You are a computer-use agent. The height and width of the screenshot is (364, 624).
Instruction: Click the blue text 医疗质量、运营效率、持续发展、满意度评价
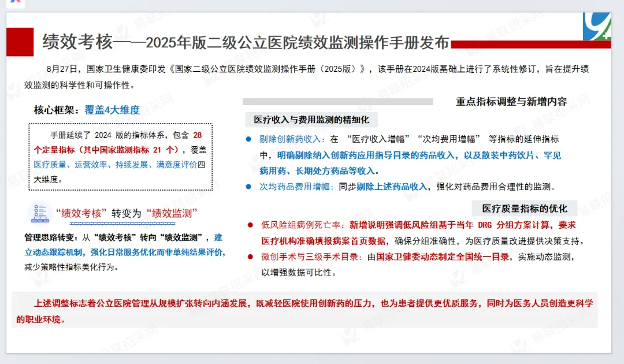click(x=116, y=165)
